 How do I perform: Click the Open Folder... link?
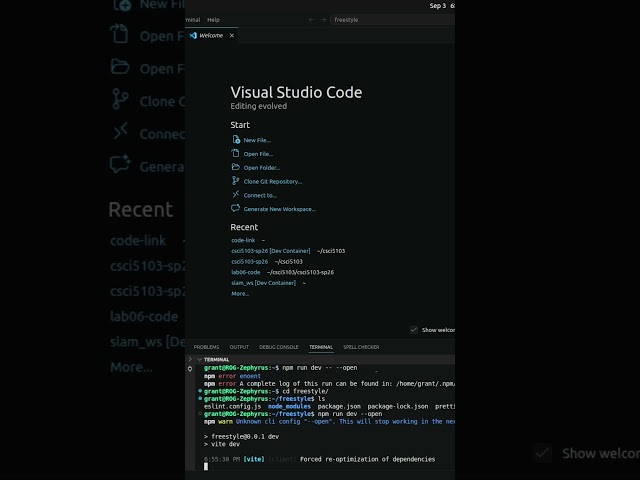(262, 168)
